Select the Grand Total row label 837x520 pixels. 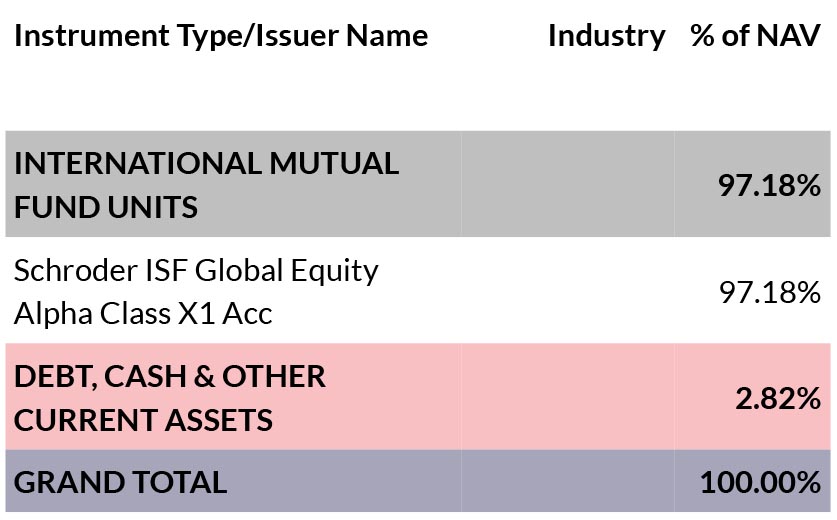click(x=121, y=482)
